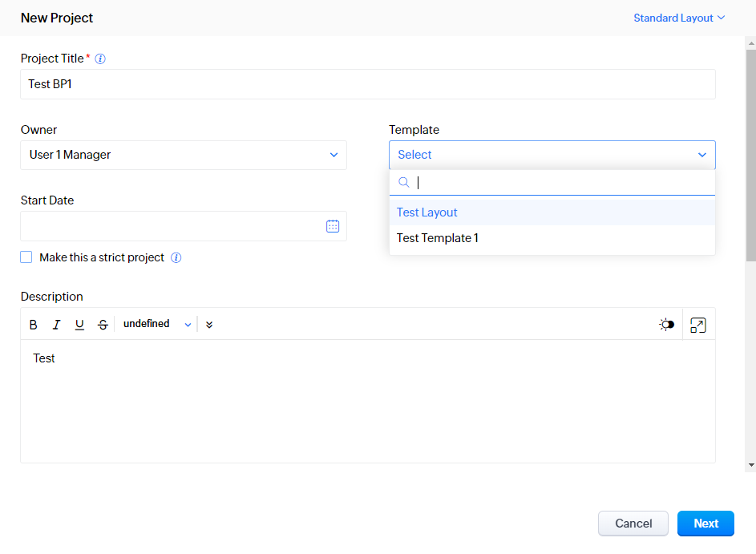Apply Strikethrough formatting icon

(x=103, y=325)
